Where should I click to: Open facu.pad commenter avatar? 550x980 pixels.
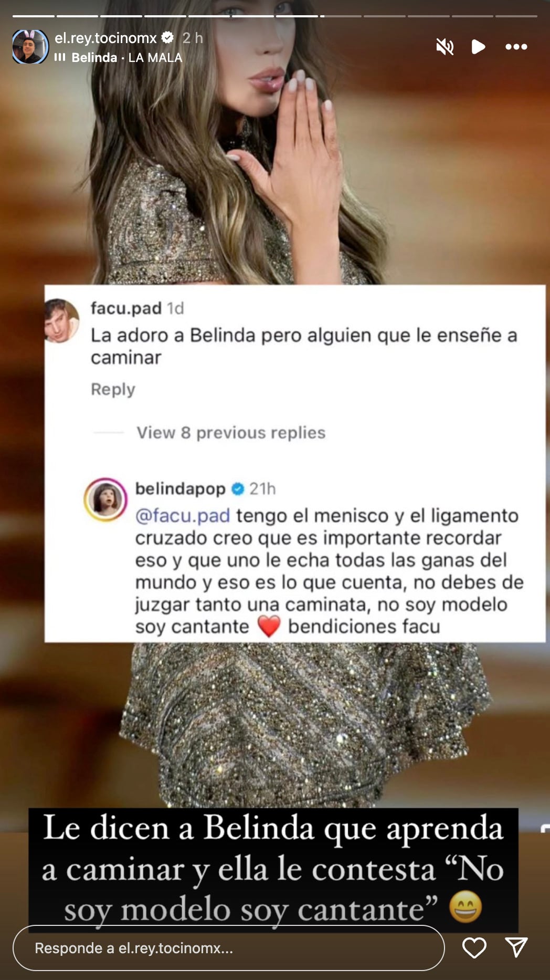point(61,320)
